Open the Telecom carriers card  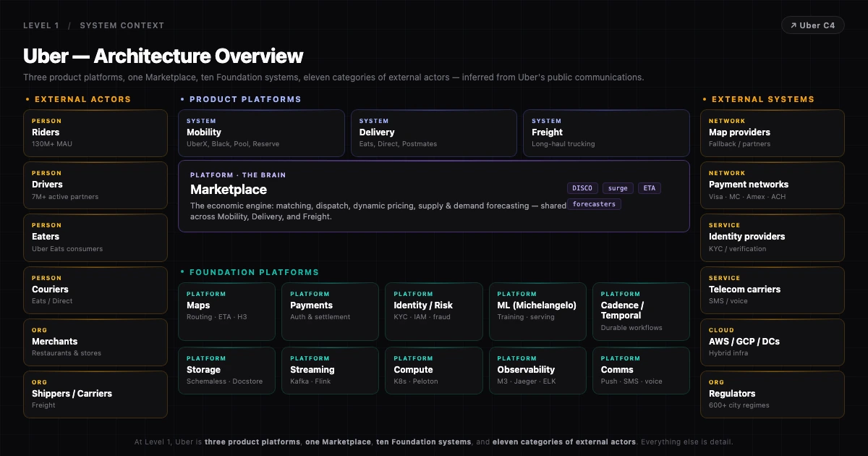coord(773,290)
